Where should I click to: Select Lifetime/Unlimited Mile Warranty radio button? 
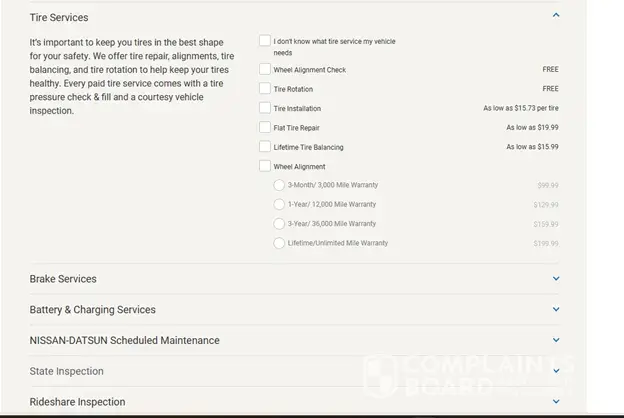pyautogui.click(x=279, y=243)
